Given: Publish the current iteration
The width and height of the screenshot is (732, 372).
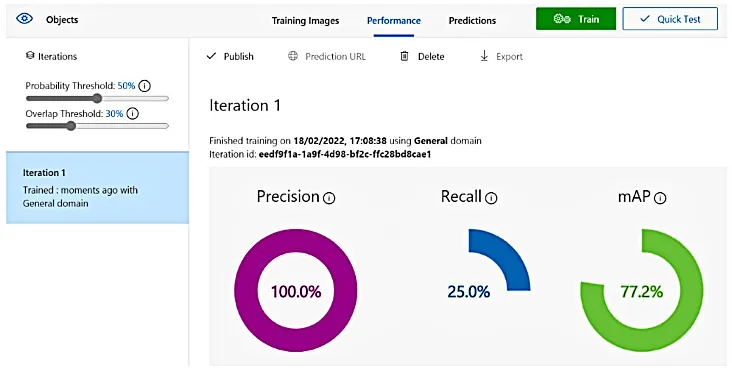Looking at the screenshot, I should coord(239,56).
